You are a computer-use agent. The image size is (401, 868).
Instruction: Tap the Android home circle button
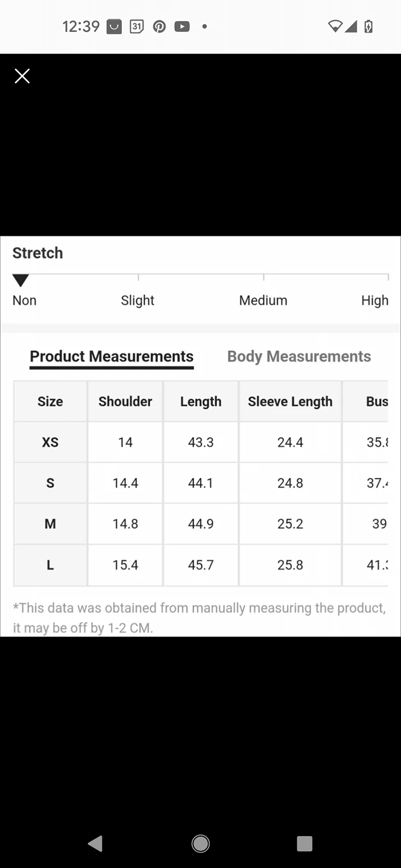[200, 843]
